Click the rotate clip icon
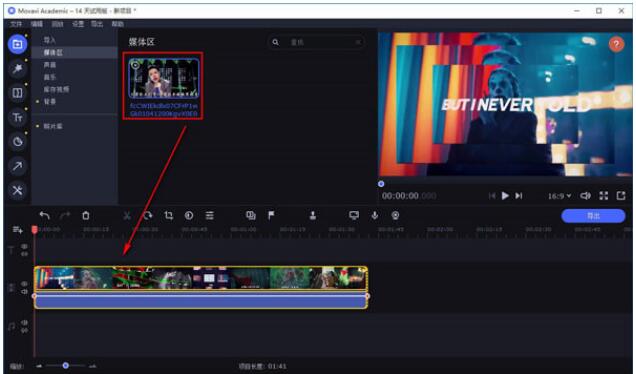This screenshot has width=636, height=374. click(148, 215)
